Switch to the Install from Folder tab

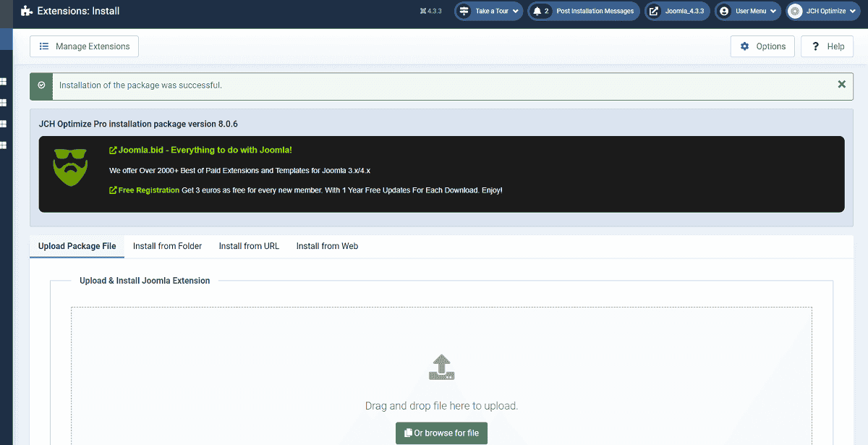167,246
